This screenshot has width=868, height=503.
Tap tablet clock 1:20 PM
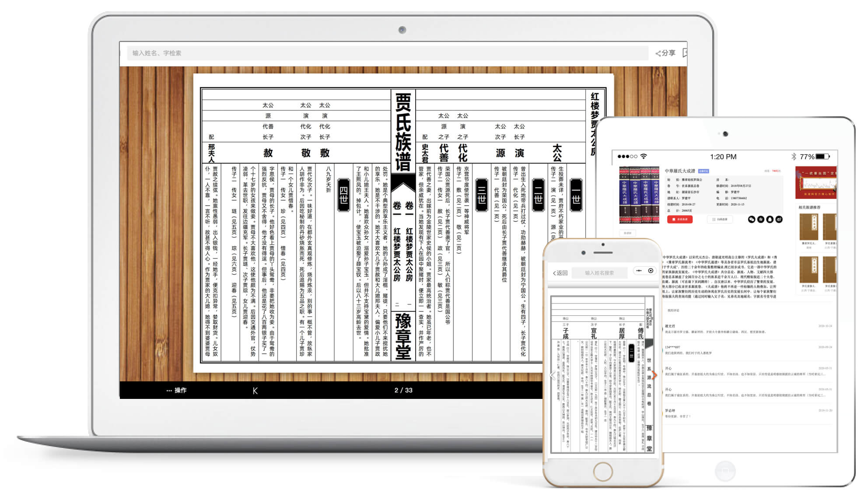(x=723, y=157)
